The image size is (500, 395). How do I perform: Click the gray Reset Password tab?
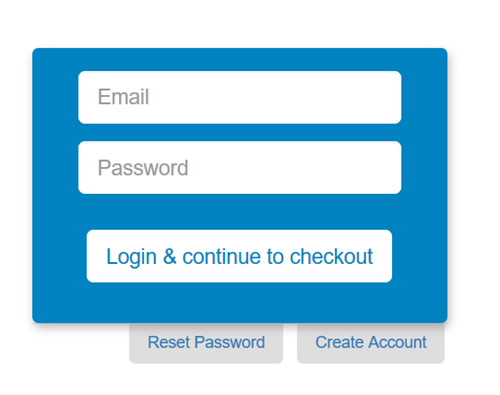point(206,343)
